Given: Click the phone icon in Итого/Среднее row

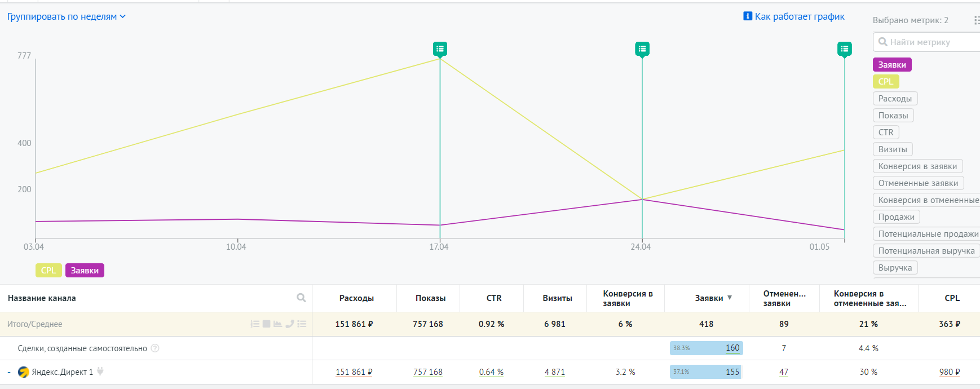Looking at the screenshot, I should (x=290, y=324).
